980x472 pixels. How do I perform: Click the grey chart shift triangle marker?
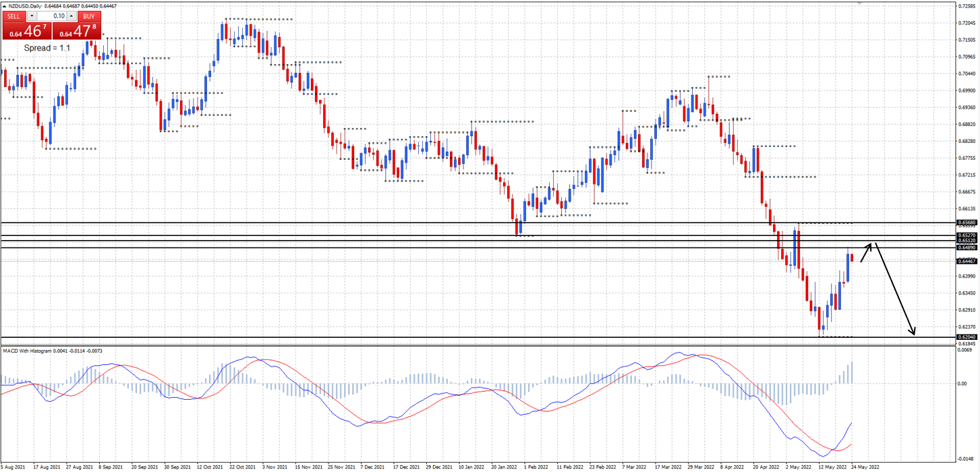(x=859, y=4)
